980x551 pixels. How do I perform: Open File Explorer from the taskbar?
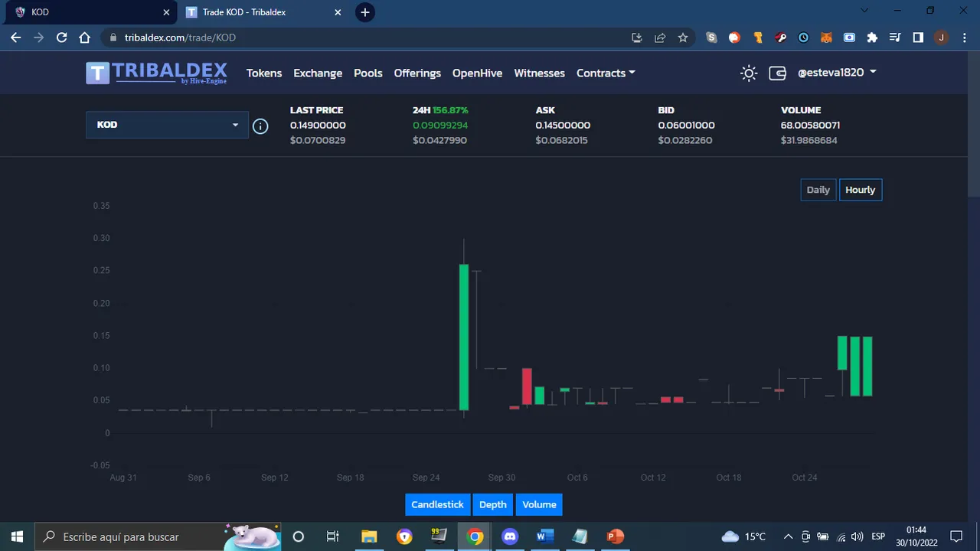click(x=369, y=536)
